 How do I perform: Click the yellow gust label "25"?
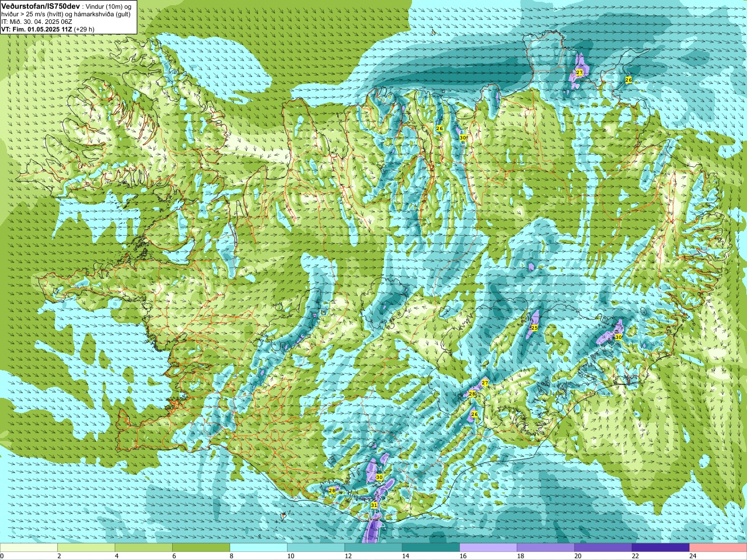[x=534, y=328]
